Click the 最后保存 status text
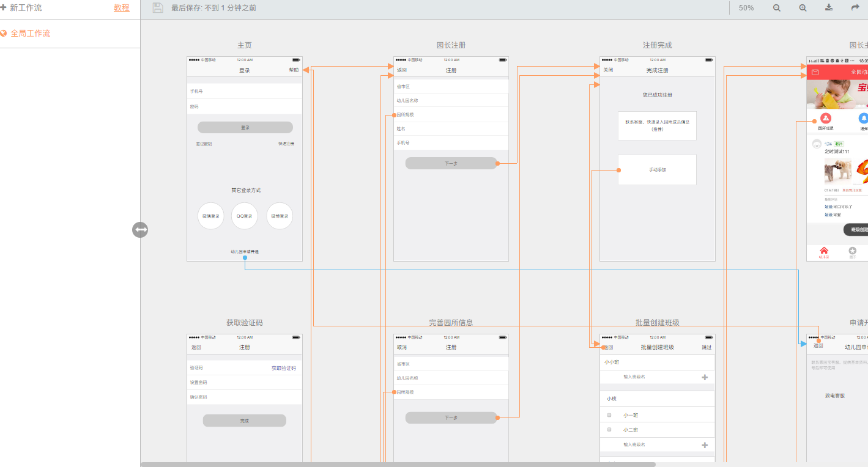The image size is (868, 467). click(x=213, y=8)
